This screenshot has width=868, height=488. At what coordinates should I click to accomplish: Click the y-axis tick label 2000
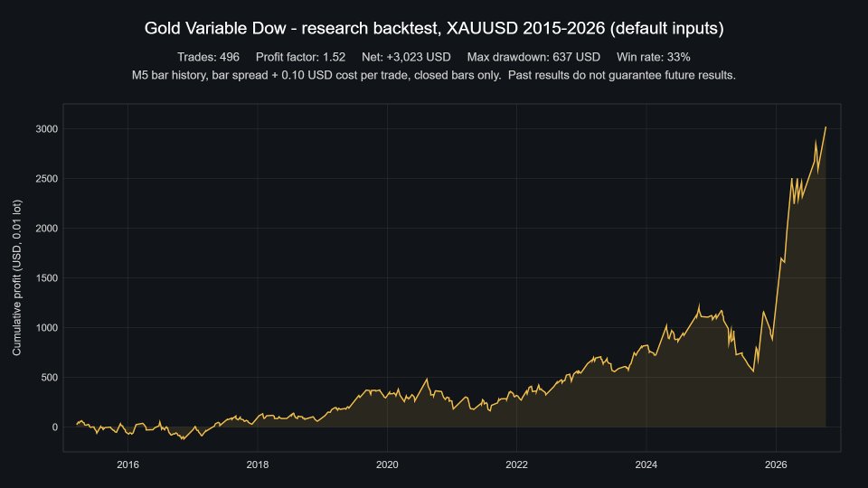point(46,229)
